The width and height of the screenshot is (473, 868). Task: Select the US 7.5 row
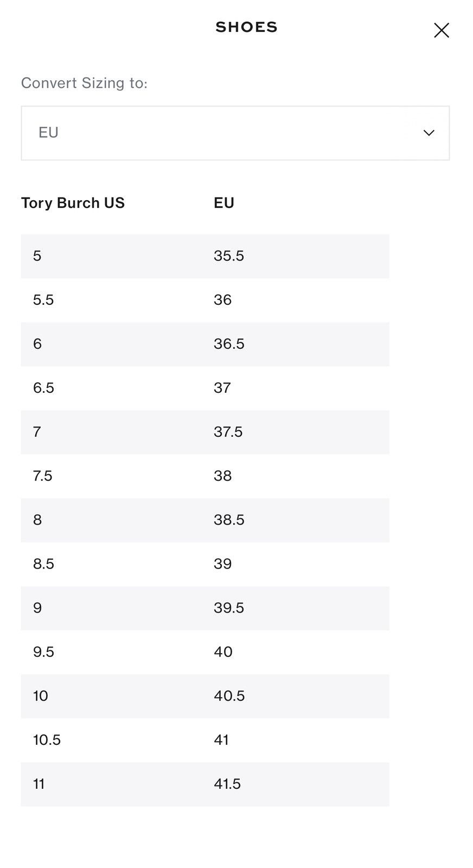click(x=205, y=476)
